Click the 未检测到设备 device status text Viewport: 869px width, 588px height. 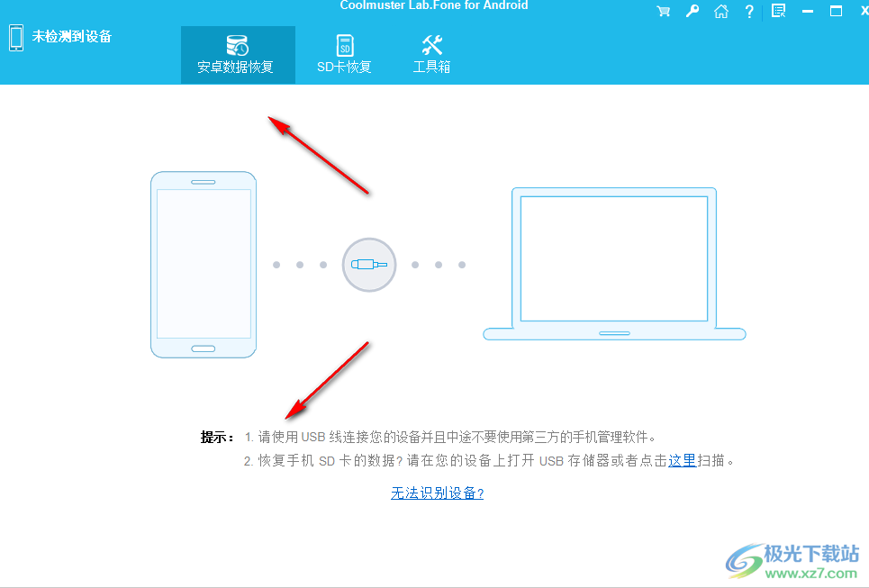(71, 37)
